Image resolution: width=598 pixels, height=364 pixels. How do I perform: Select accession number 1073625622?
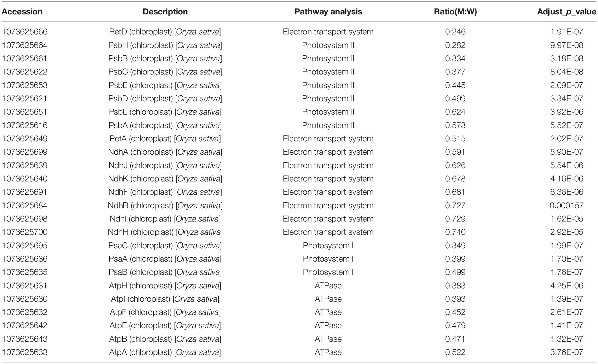(25, 72)
